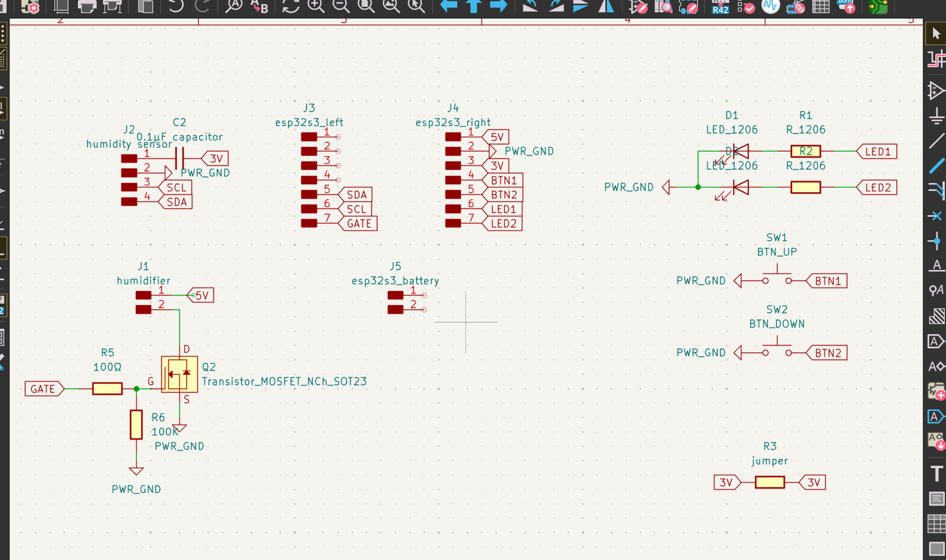This screenshot has height=560, width=946.
Task: Select the draw wire tool
Action: pyautogui.click(x=935, y=141)
